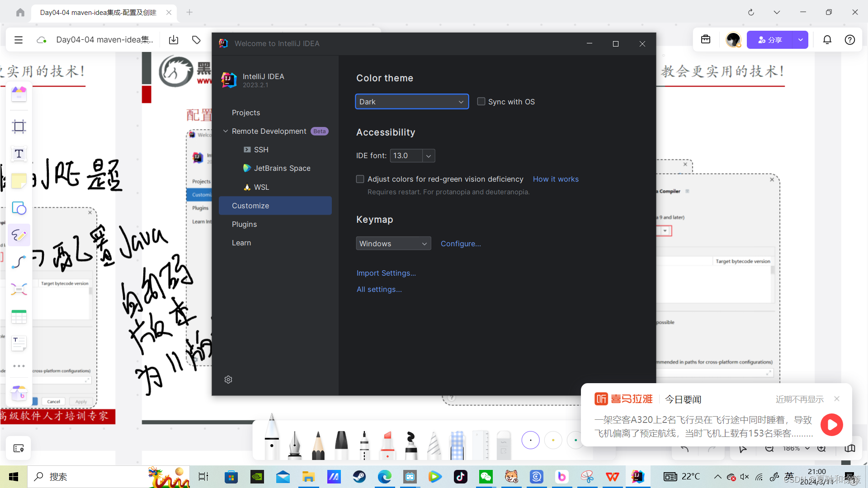Click the download/export icon in whiteboard toolbar

click(x=174, y=40)
